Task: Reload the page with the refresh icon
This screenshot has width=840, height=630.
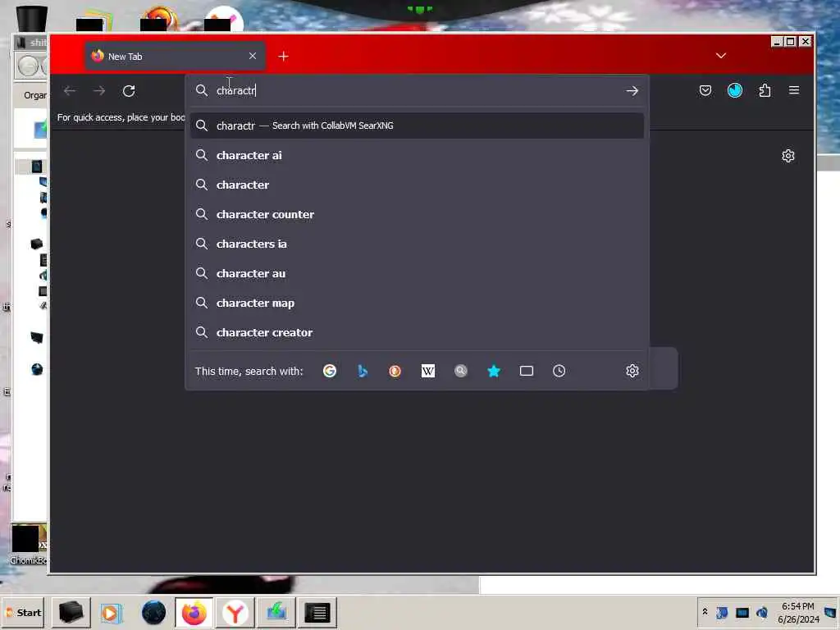Action: pyautogui.click(x=129, y=91)
